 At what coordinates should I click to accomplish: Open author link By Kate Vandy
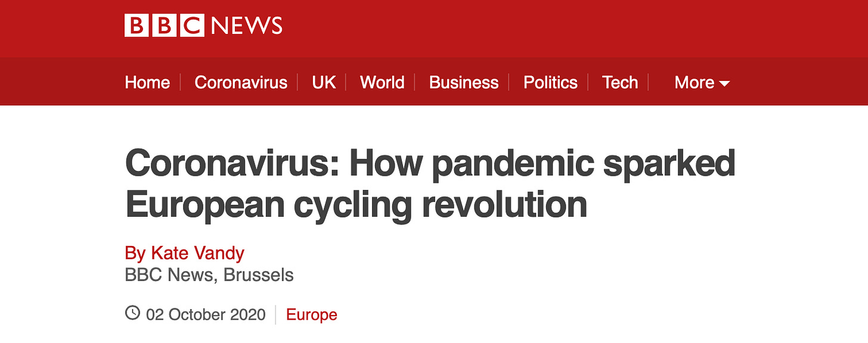coord(185,253)
